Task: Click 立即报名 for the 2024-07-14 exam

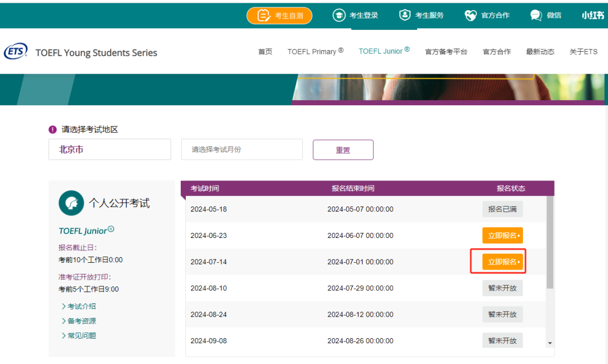Action: pyautogui.click(x=503, y=262)
